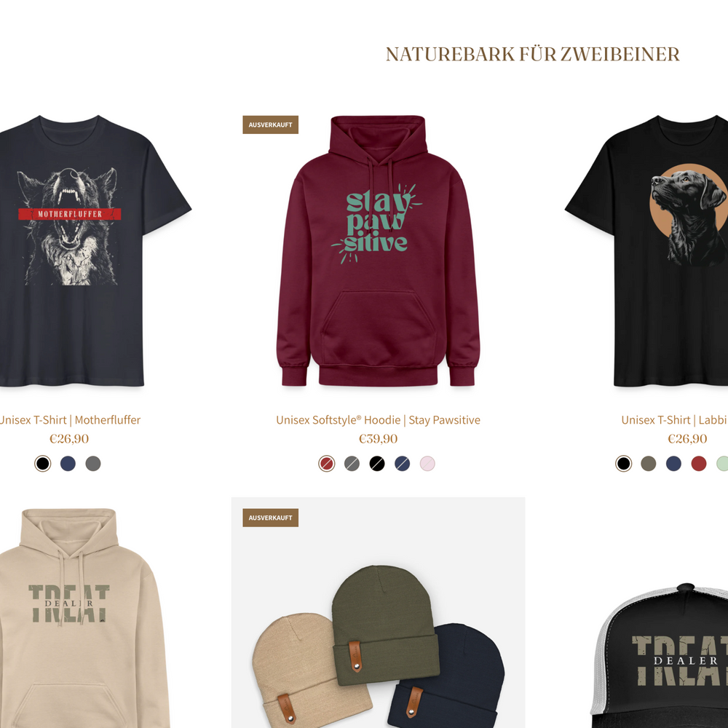Select burgundy swatch for Stay Pawsitive hoodie
Image resolution: width=728 pixels, height=728 pixels.
point(327,463)
